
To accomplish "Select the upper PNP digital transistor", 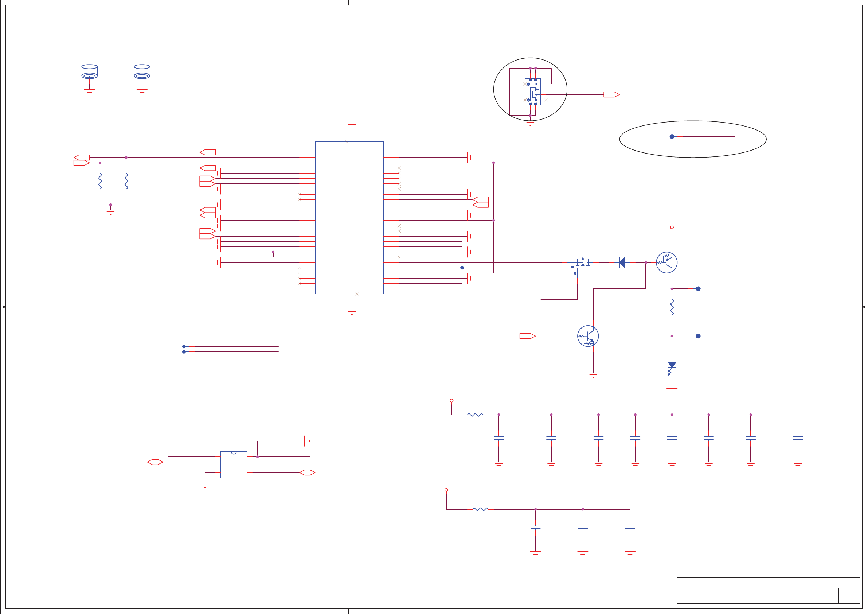I will (666, 262).
